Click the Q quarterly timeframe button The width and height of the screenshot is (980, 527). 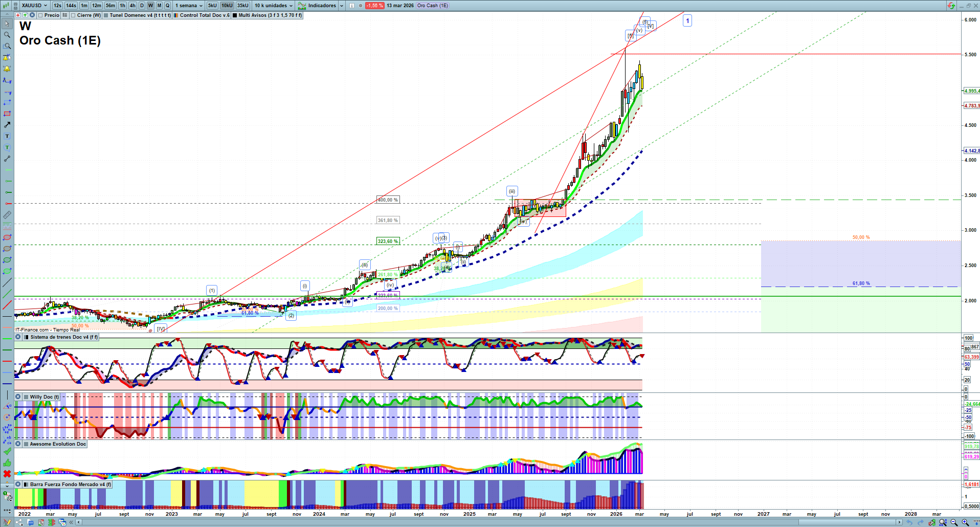(x=167, y=6)
